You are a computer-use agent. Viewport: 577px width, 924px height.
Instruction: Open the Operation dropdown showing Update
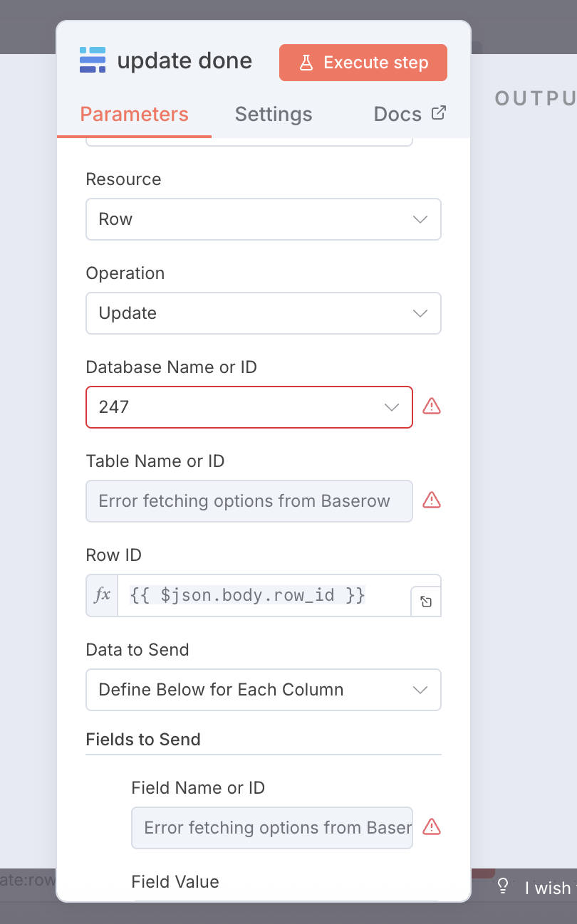263,313
